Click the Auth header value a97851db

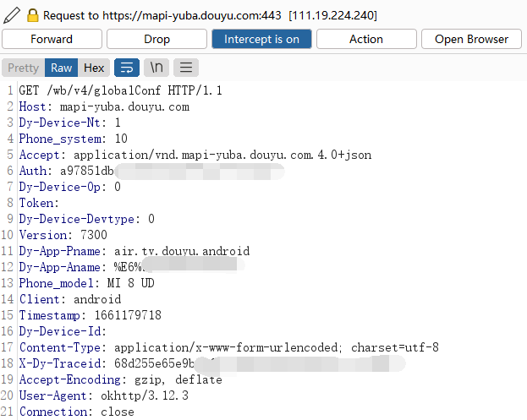(x=87, y=171)
